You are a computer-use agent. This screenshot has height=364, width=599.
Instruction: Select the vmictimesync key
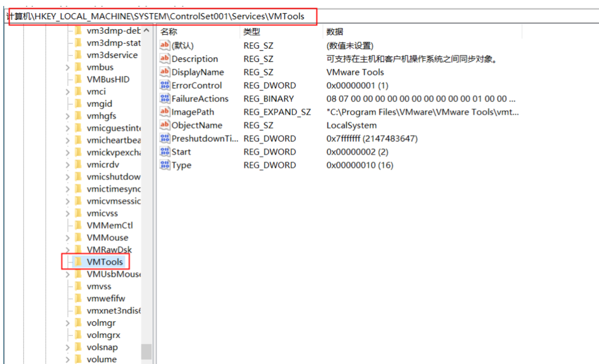coord(113,189)
